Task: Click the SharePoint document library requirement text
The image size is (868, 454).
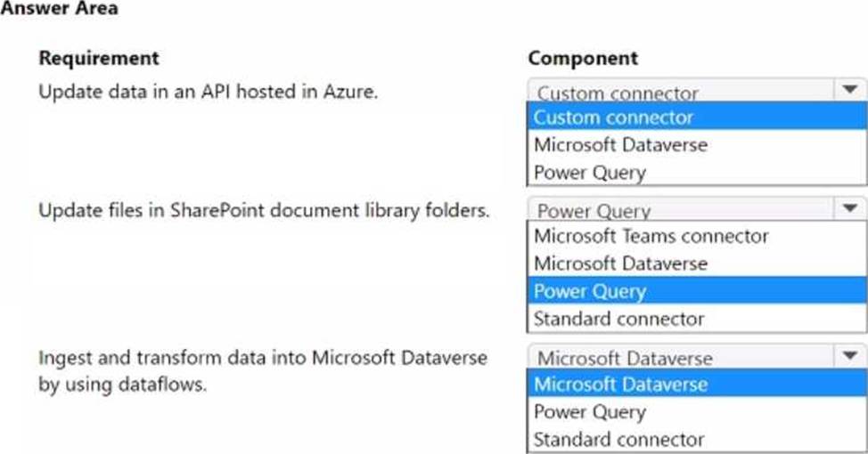Action: tap(264, 211)
